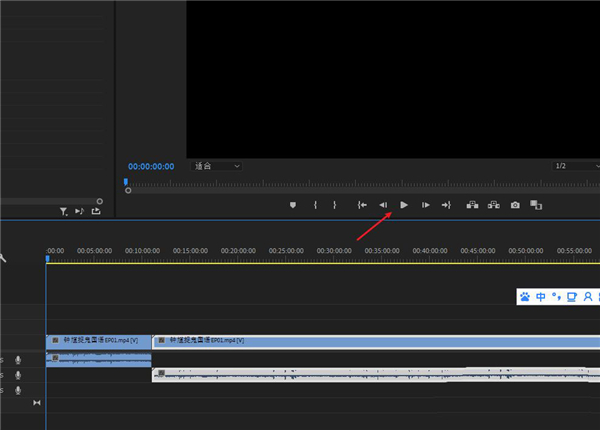Toggle voice-over mic on second audio track

tap(18, 375)
